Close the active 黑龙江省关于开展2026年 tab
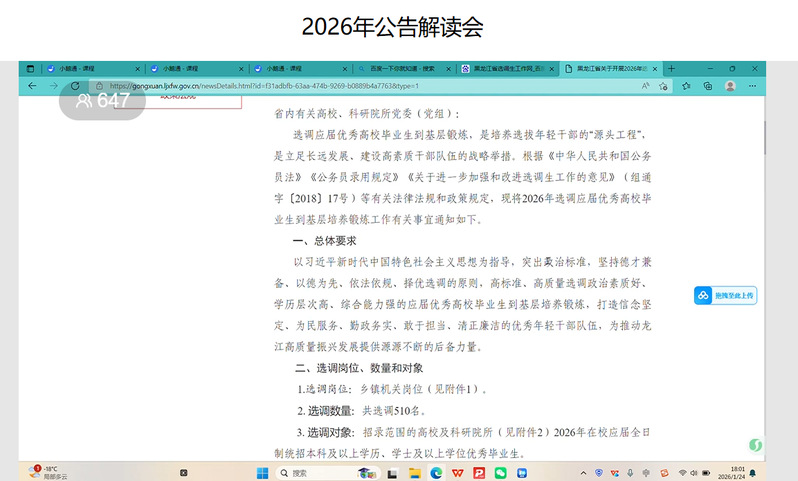The width and height of the screenshot is (798, 481). [655, 69]
